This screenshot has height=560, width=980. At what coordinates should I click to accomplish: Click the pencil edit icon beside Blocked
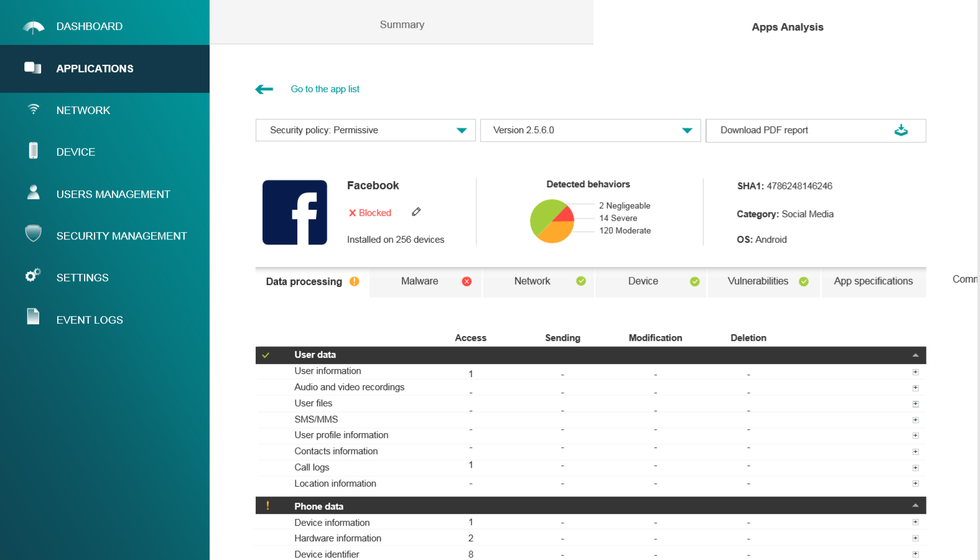pos(416,212)
